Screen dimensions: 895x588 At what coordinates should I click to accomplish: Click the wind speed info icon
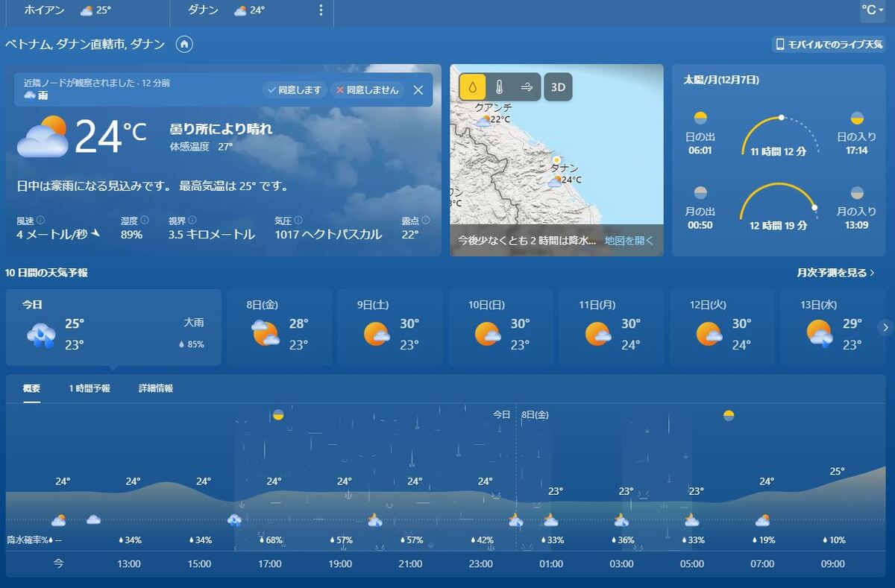40,221
